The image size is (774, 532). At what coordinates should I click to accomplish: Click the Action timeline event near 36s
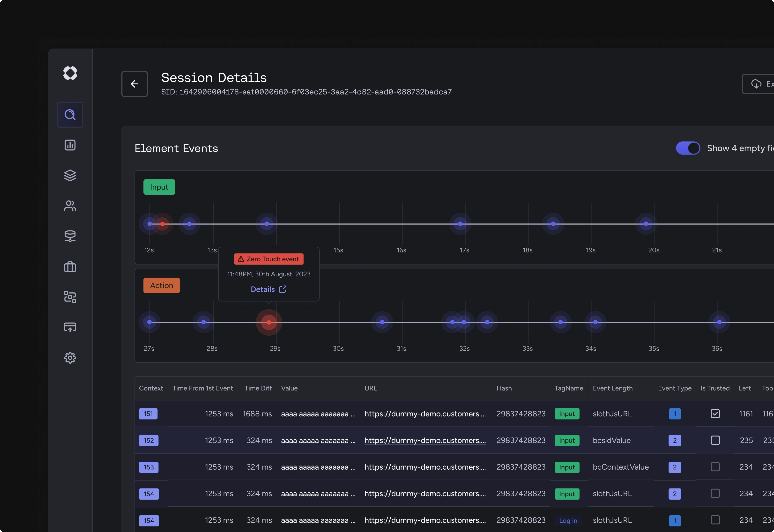click(719, 322)
